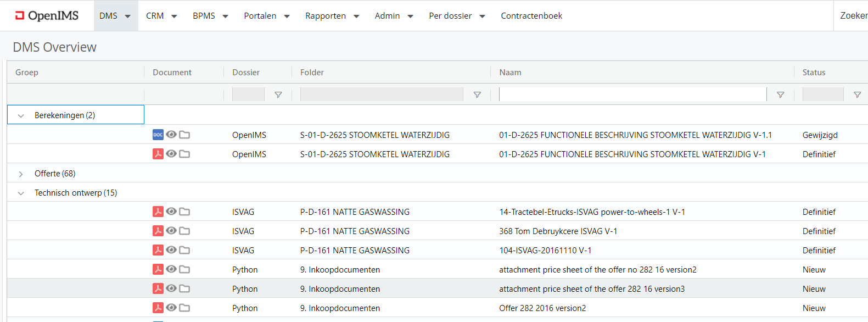Open folder icon for 14-Tractebel-Etrucks row

pyautogui.click(x=184, y=212)
